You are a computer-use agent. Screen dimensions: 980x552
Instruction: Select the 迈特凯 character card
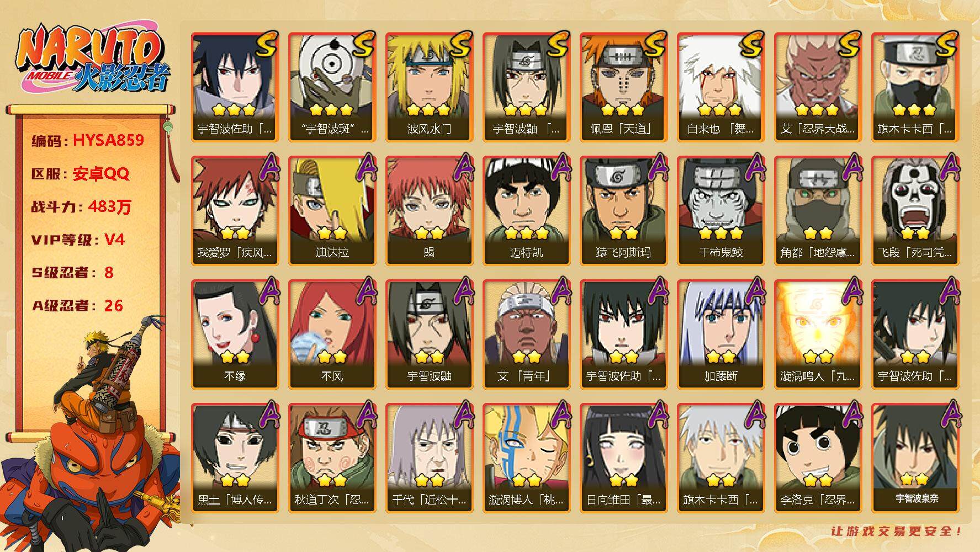click(x=526, y=211)
